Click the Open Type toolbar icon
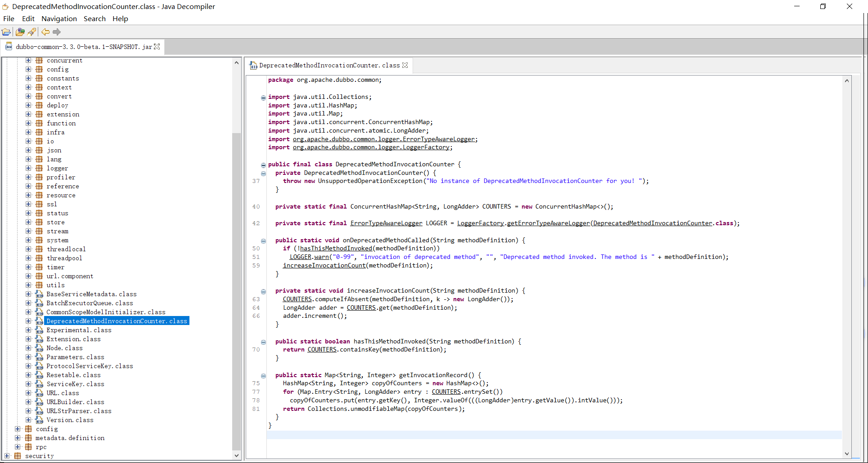The width and height of the screenshot is (868, 463). [x=20, y=32]
